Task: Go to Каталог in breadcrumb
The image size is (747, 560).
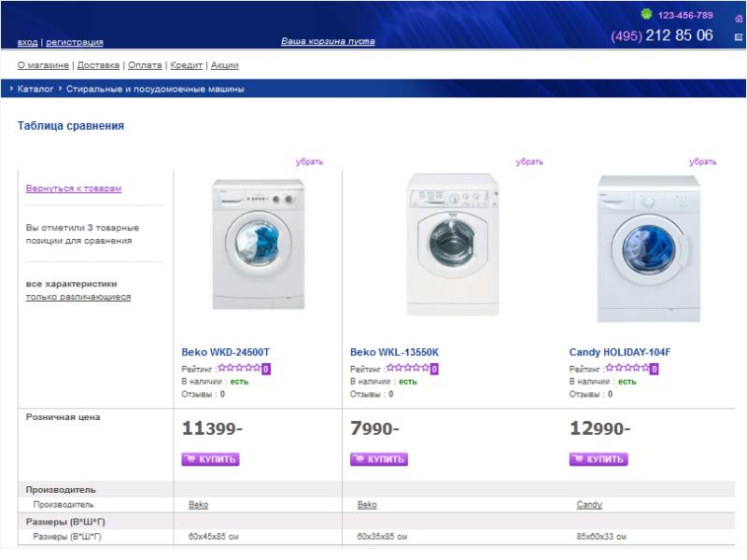Action: pyautogui.click(x=35, y=89)
